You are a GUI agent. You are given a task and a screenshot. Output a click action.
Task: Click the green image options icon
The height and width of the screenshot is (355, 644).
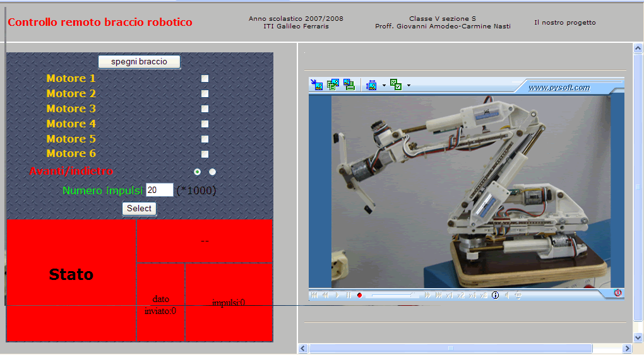click(396, 85)
